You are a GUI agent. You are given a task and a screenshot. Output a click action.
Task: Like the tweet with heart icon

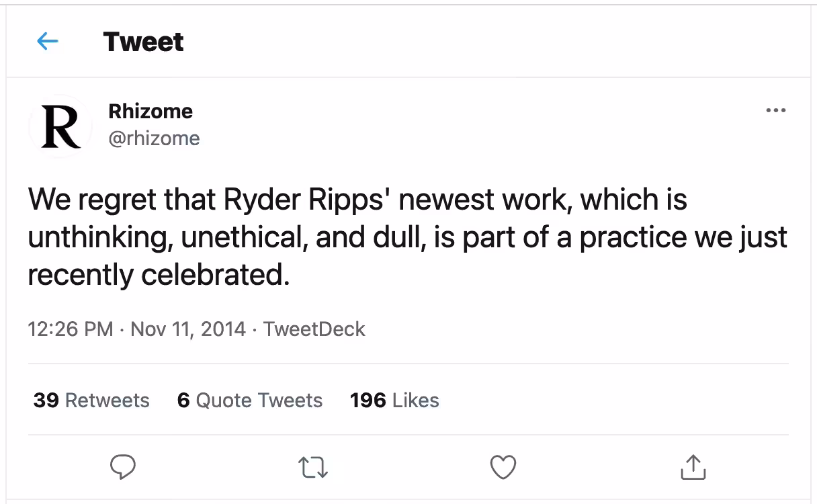(x=503, y=467)
